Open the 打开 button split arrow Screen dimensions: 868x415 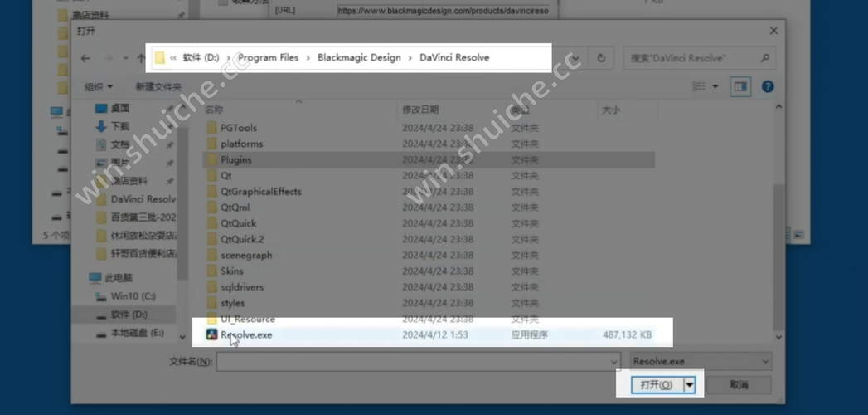point(689,384)
